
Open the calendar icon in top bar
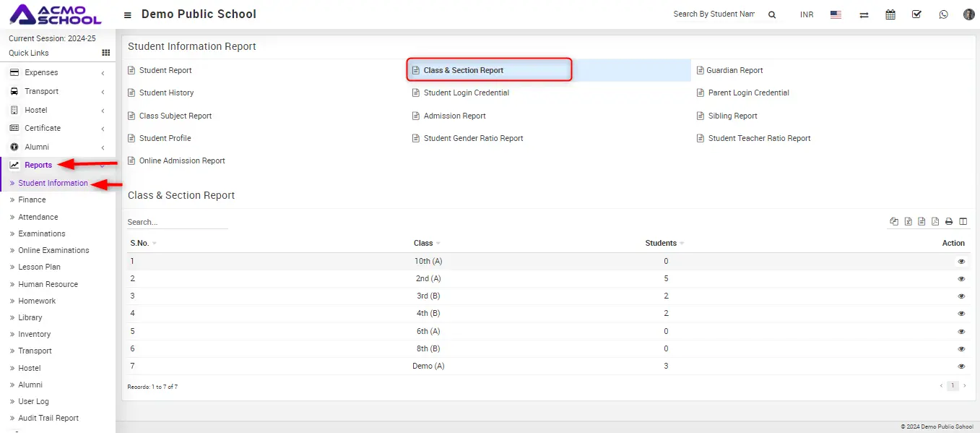tap(890, 14)
